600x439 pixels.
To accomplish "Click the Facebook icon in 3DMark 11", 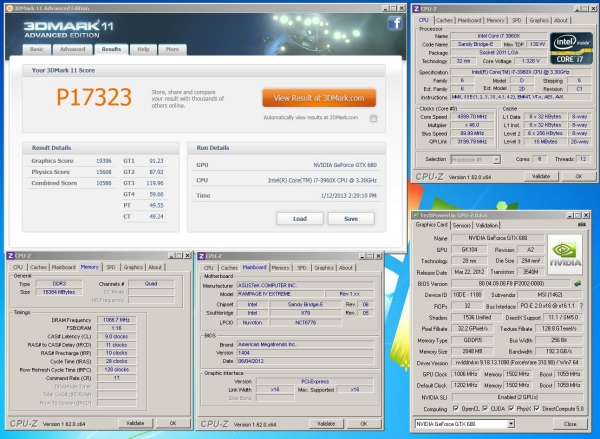I will [x=395, y=23].
